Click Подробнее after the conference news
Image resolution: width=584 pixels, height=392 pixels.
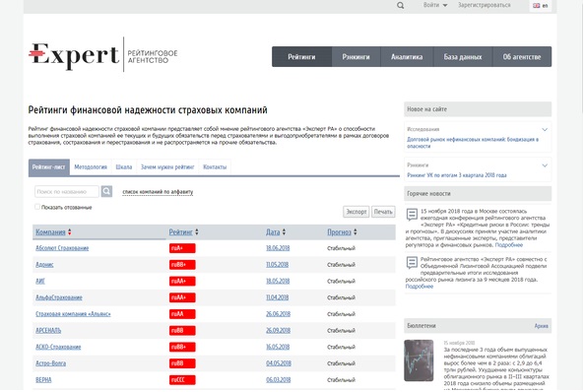click(509, 245)
